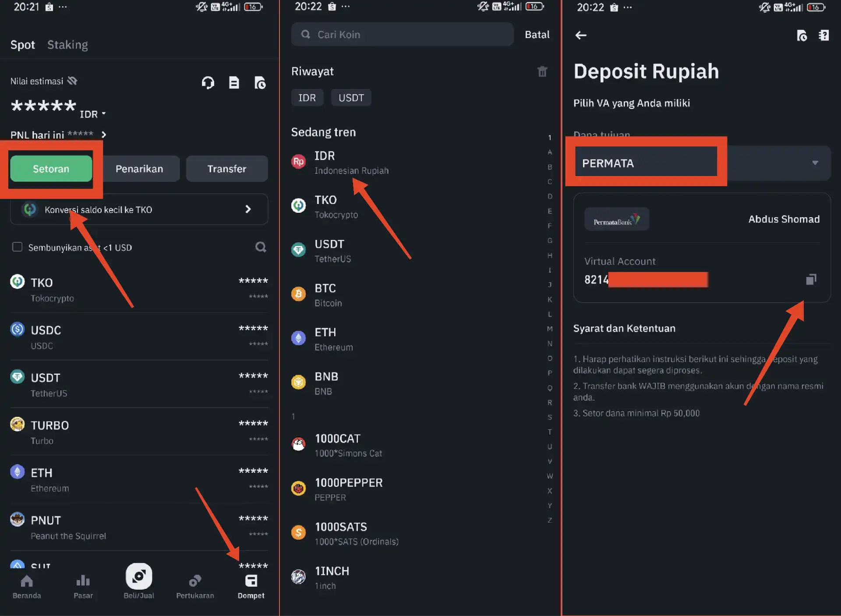Open Beli/Jual center navigation button

[139, 581]
